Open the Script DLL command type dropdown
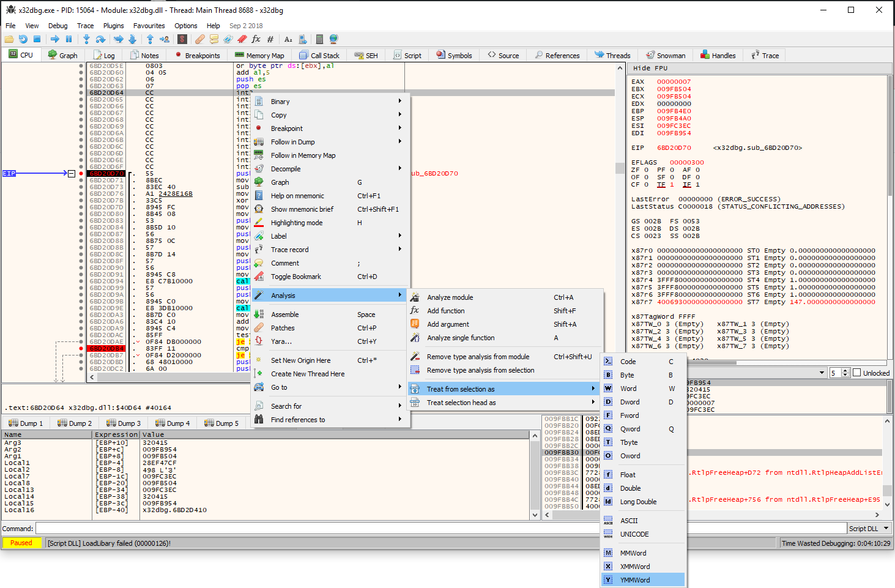 point(869,528)
